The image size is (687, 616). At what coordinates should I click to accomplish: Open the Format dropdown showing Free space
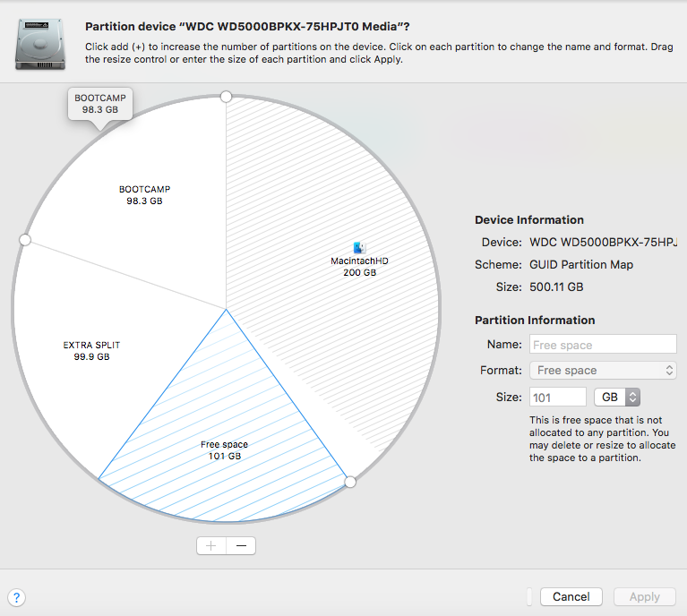click(x=603, y=370)
